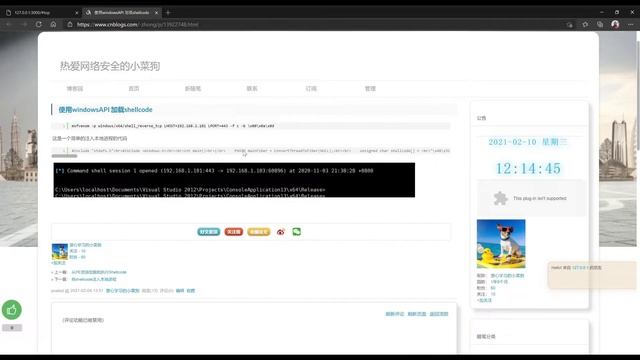The height and width of the screenshot is (360, 640).
Task: Click the msfvenom command code block
Action: pos(251,126)
